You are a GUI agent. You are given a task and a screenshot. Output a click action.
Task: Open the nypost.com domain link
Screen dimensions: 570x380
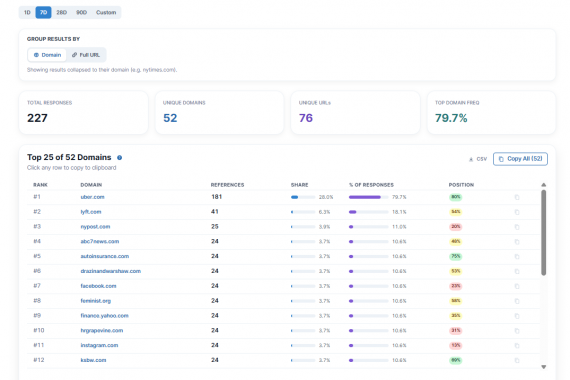click(95, 227)
